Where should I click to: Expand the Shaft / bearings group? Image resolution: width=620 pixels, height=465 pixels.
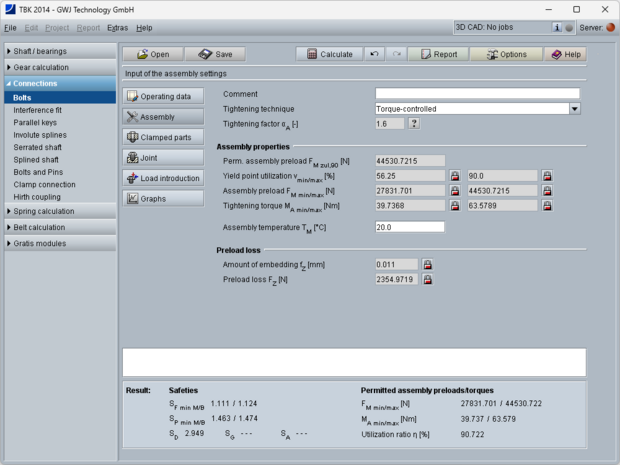(x=58, y=50)
